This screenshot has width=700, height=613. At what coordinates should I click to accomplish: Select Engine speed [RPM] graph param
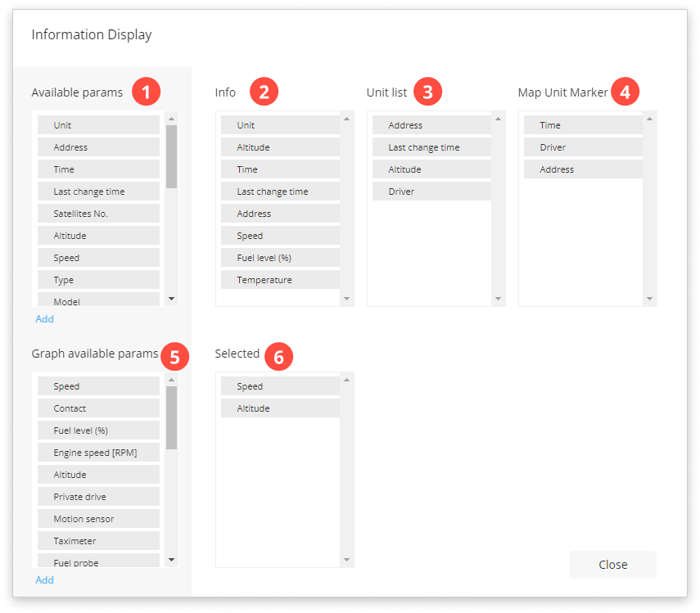pos(99,453)
